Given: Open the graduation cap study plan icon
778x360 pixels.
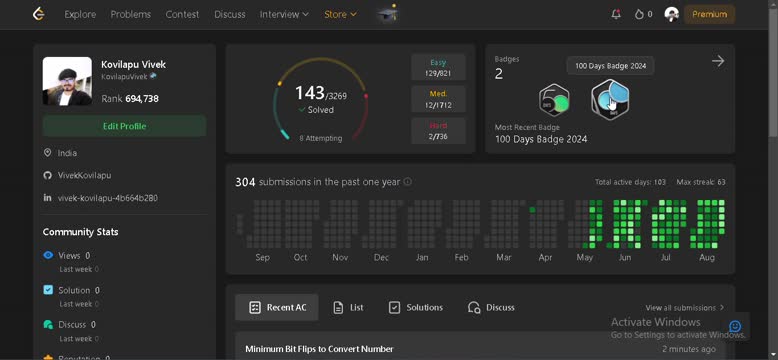Looking at the screenshot, I should [x=388, y=14].
